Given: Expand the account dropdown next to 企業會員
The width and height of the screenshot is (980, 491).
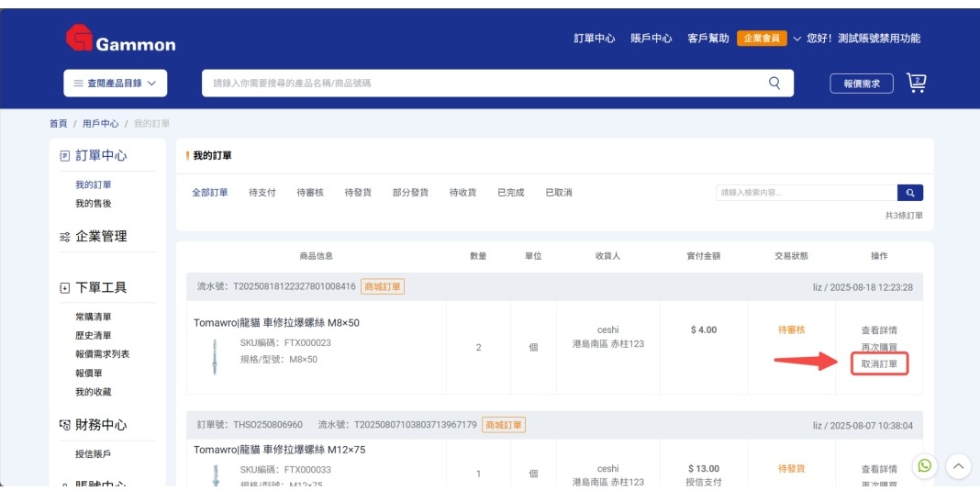Looking at the screenshot, I should point(797,39).
